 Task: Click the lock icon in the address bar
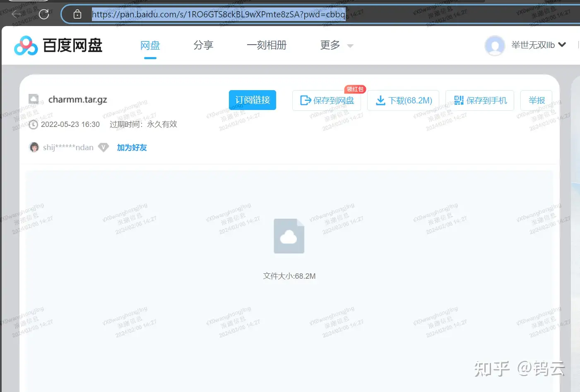(77, 14)
